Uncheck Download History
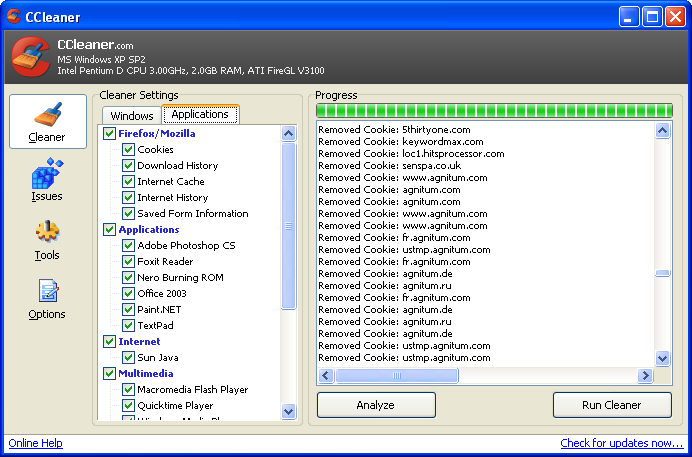Viewport: 692px width, 457px height. tap(128, 165)
